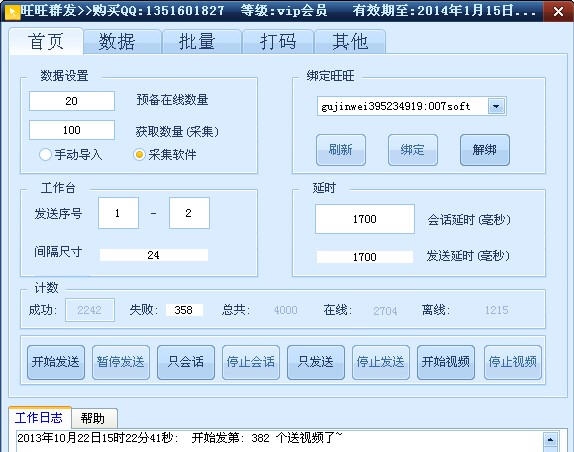574x452 pixels.
Task: Click the 解绑 button
Action: click(x=485, y=150)
